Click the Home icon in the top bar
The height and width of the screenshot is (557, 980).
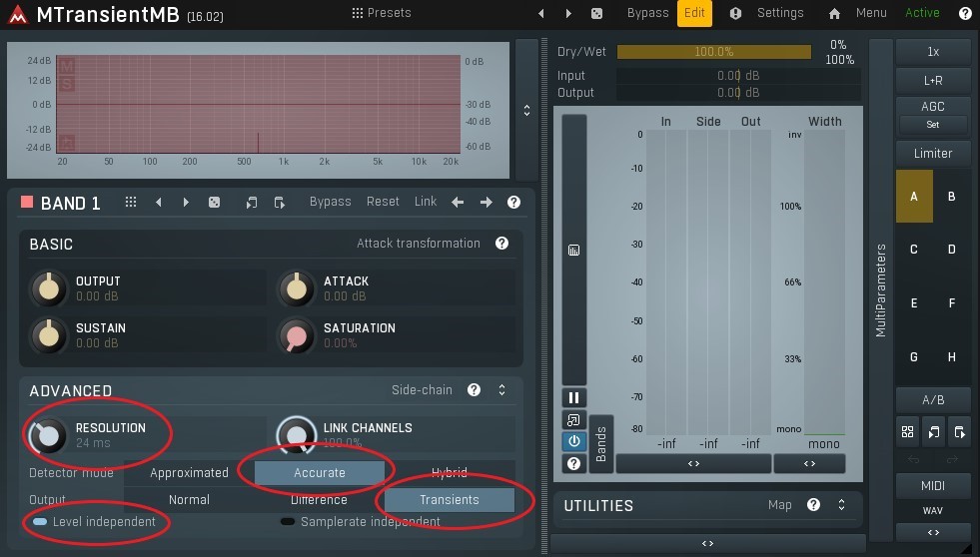(x=834, y=13)
